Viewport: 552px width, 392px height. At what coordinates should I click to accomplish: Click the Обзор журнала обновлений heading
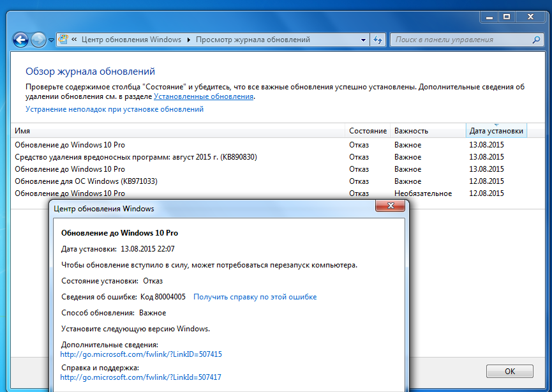click(90, 72)
